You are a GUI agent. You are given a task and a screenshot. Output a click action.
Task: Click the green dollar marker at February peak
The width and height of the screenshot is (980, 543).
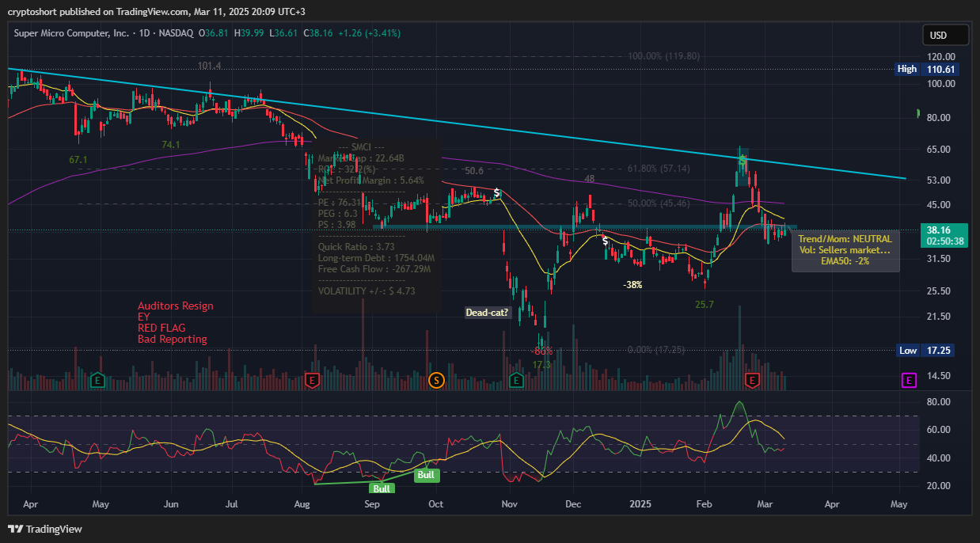[x=743, y=160]
